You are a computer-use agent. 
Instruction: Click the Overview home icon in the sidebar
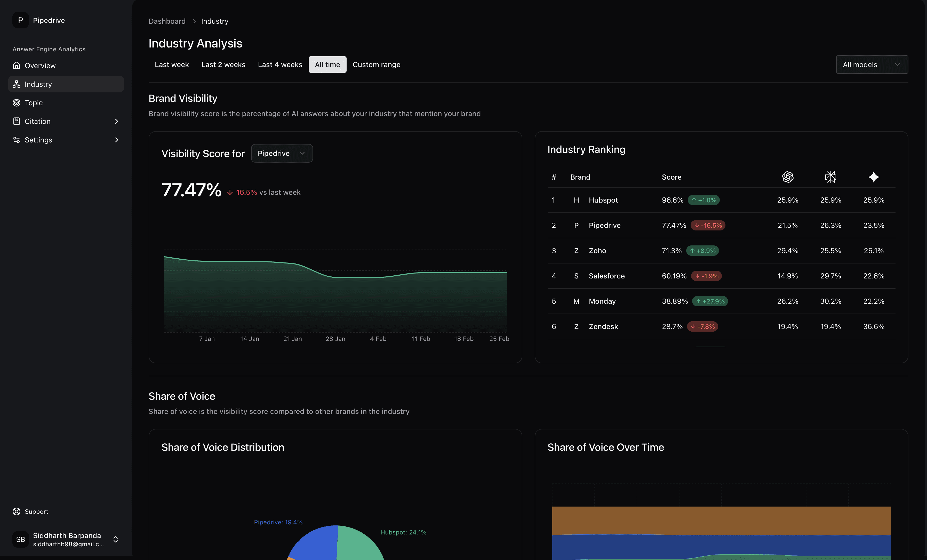pos(17,66)
